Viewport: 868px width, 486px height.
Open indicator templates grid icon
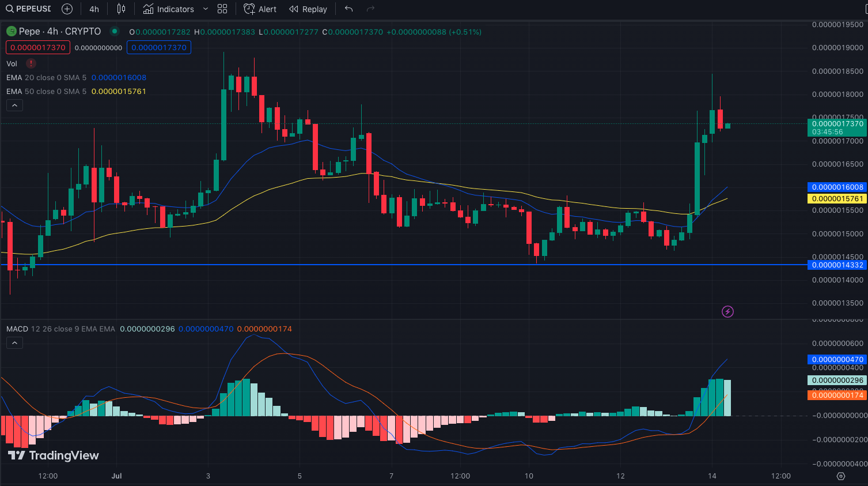[x=222, y=9]
